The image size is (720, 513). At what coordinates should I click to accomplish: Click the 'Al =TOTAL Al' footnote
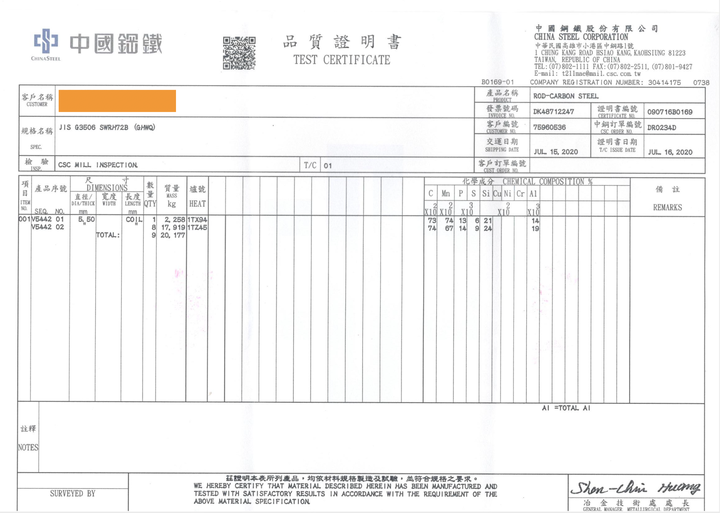[566, 408]
